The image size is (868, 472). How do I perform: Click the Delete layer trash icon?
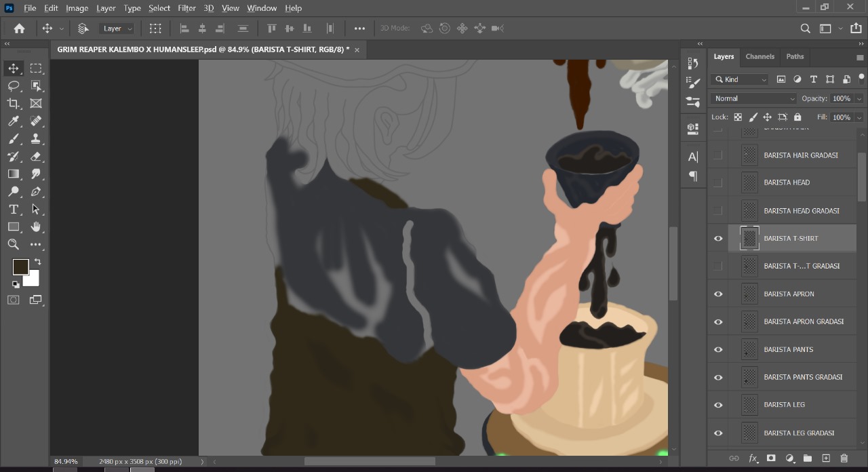point(844,458)
